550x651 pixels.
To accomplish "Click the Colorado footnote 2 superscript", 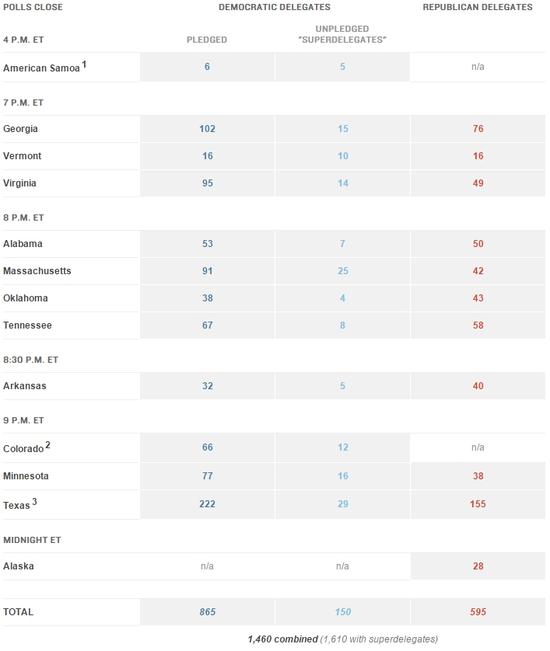I will (48, 445).
